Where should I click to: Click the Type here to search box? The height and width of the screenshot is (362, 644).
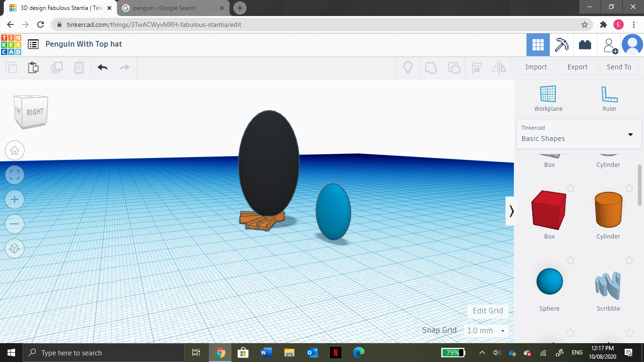[104, 353]
